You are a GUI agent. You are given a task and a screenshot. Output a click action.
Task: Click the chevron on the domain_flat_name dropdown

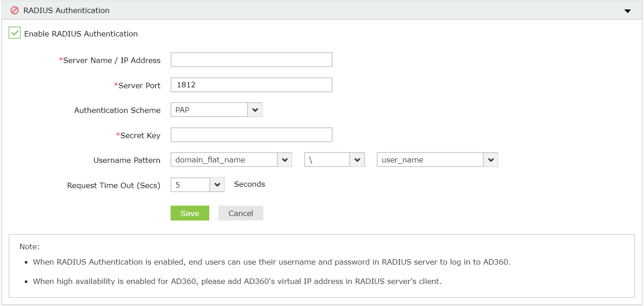pos(285,159)
